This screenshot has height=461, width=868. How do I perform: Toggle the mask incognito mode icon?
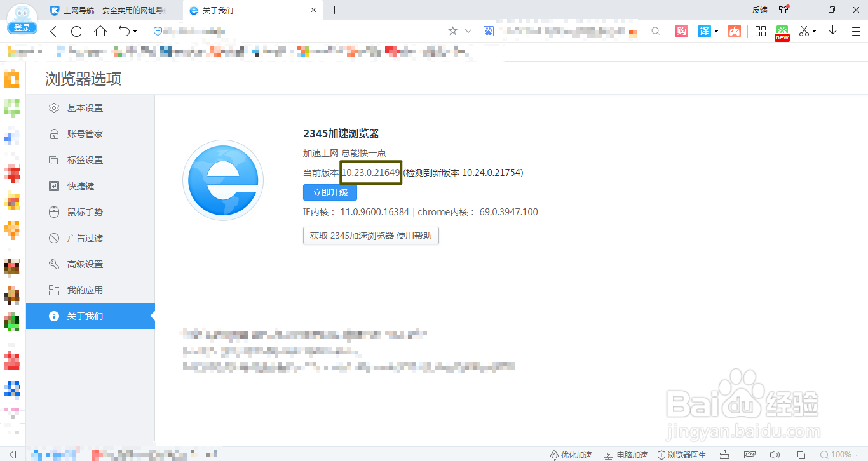750,455
